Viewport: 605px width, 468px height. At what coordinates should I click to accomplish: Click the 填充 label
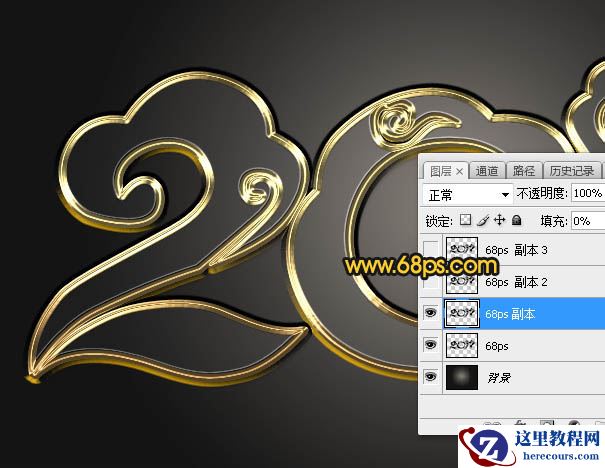point(554,221)
